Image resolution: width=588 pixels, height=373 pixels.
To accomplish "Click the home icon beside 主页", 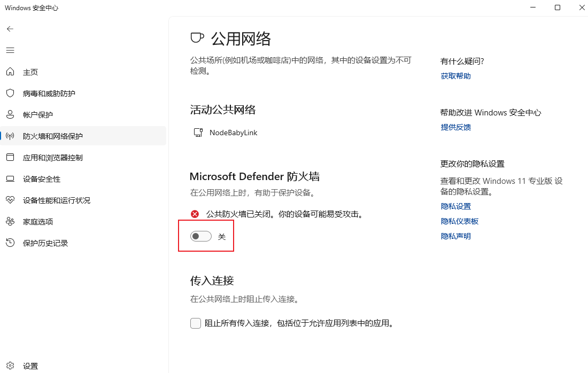I will pos(10,72).
